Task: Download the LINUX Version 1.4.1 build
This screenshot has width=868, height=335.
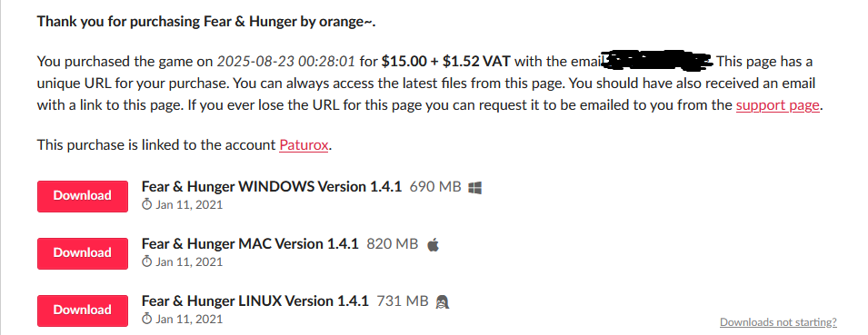Action: point(83,310)
